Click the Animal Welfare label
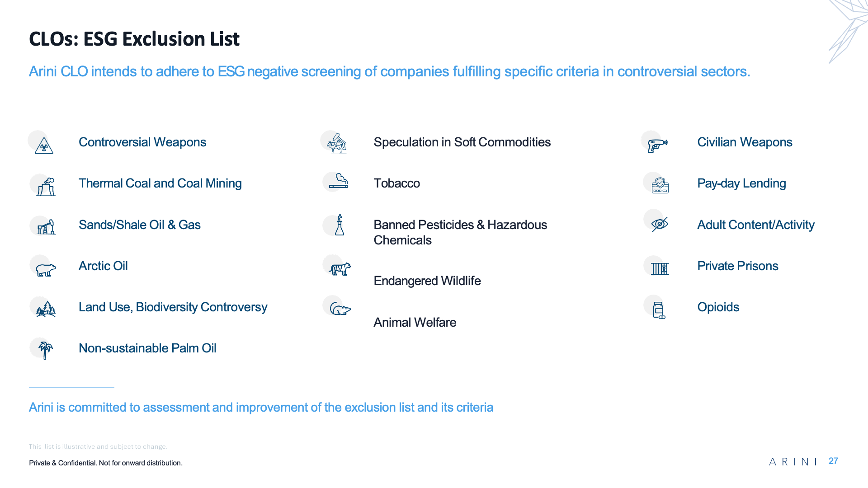 [415, 323]
